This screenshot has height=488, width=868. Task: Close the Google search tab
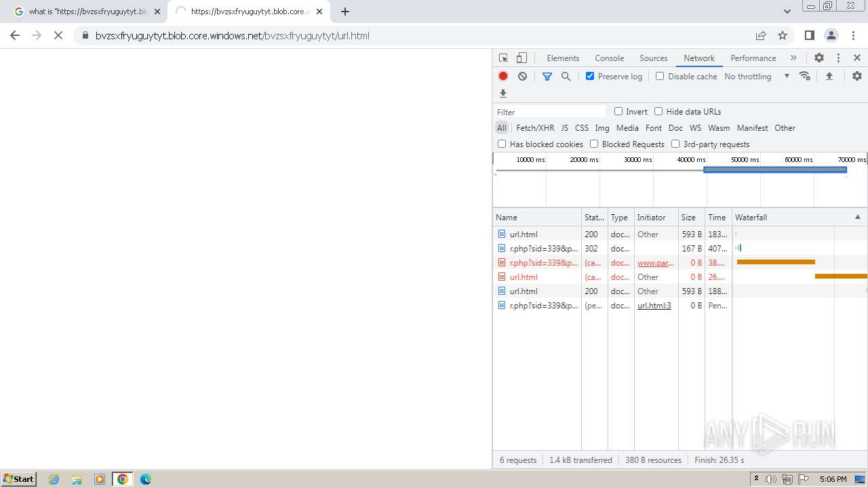tap(157, 12)
